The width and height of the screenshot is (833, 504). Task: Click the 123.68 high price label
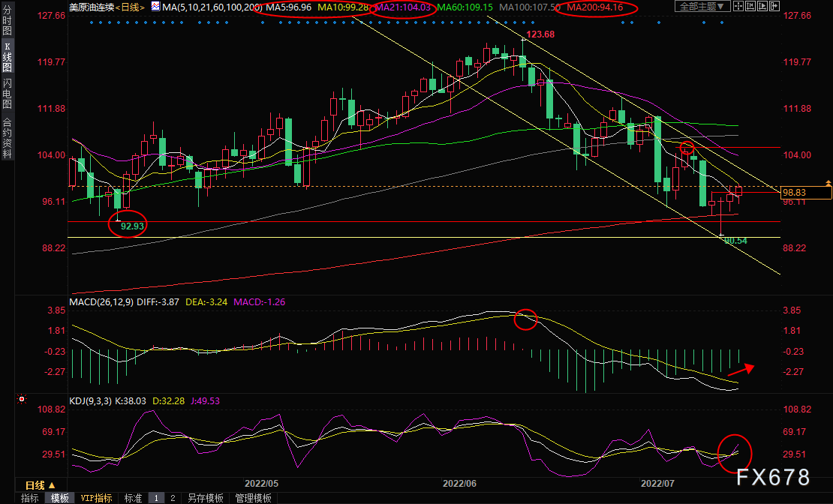pyautogui.click(x=540, y=34)
